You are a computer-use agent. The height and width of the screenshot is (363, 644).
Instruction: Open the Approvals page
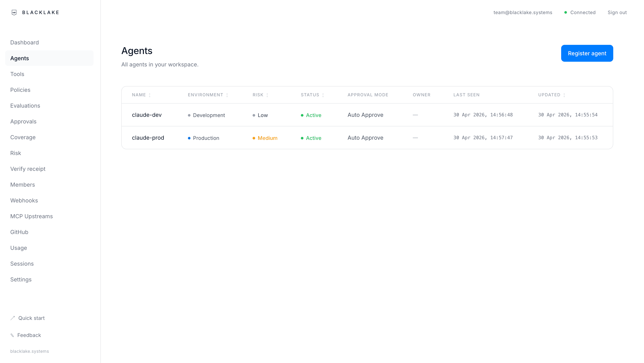click(23, 121)
